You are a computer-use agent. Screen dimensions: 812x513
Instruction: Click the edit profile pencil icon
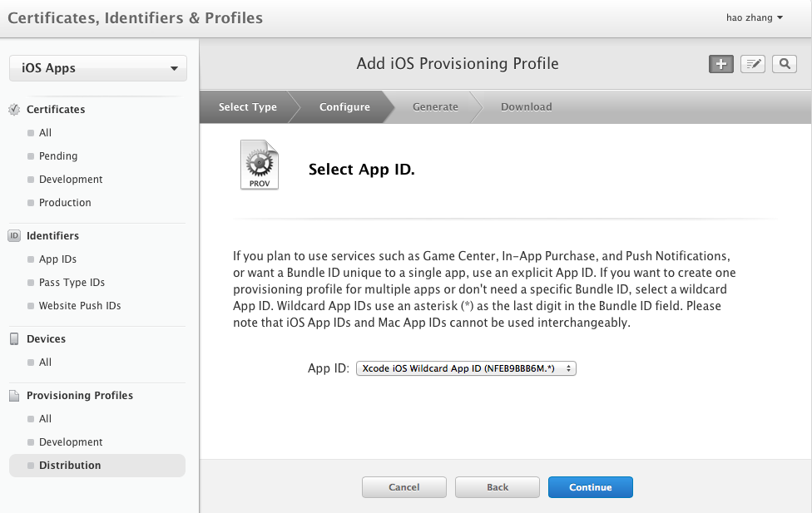(x=752, y=64)
